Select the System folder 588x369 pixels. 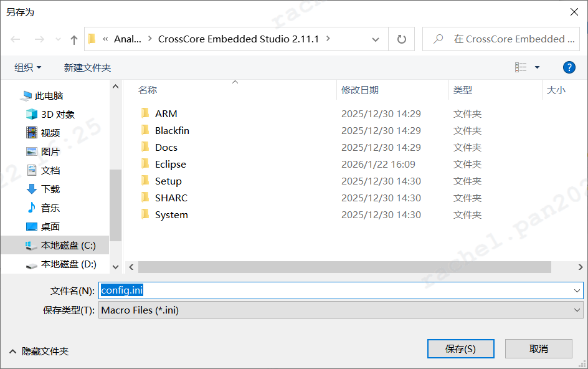pyautogui.click(x=171, y=214)
